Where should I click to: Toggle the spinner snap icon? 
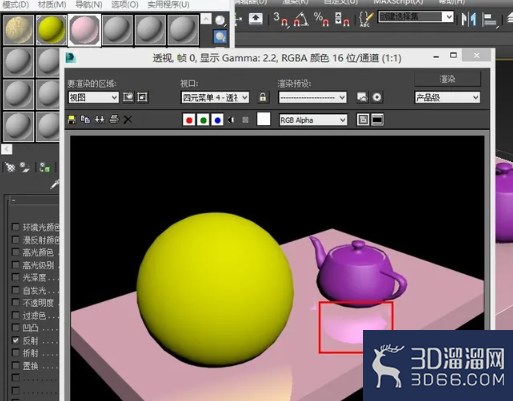342,19
